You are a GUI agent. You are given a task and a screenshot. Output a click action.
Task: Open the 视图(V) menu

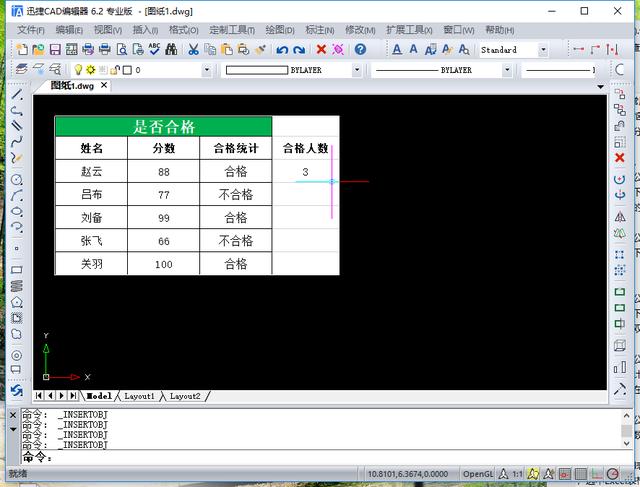point(108,30)
